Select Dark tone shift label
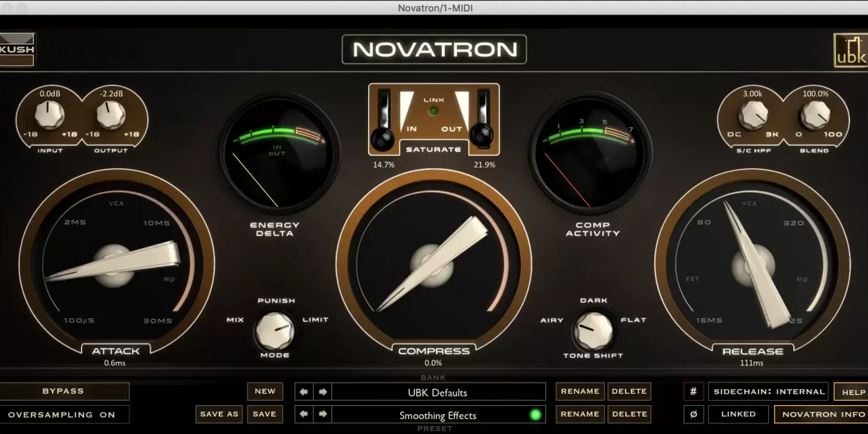Viewport: 868px width, 434px height. point(594,301)
